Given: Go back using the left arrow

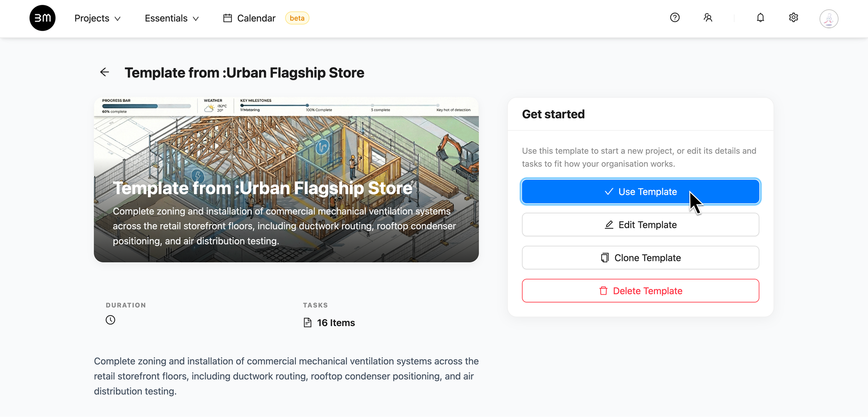Looking at the screenshot, I should (105, 72).
